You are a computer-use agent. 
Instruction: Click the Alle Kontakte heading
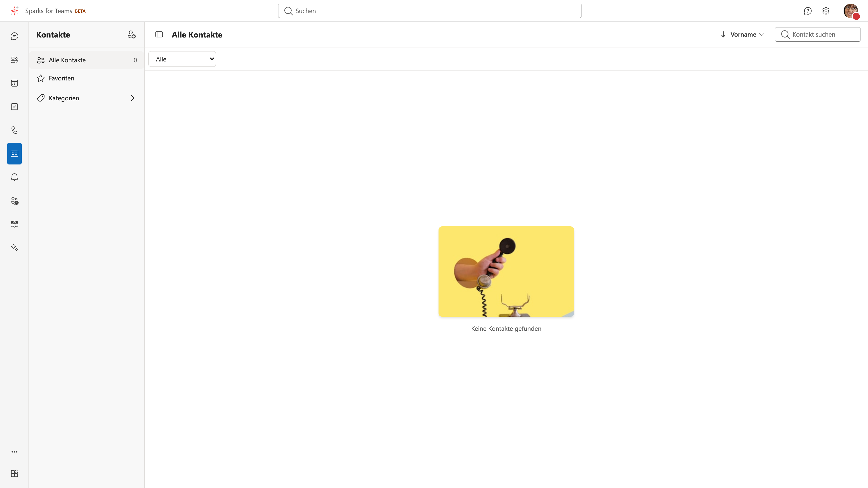pos(197,35)
